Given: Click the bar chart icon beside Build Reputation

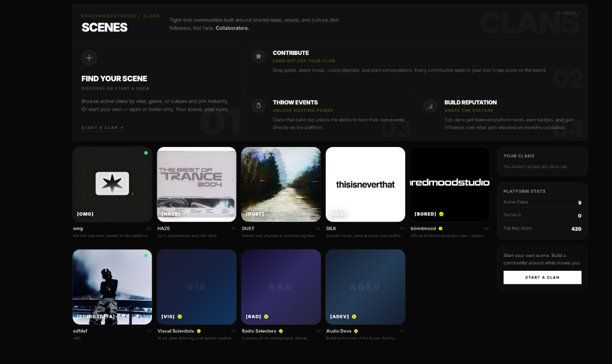Looking at the screenshot, I should [x=430, y=106].
